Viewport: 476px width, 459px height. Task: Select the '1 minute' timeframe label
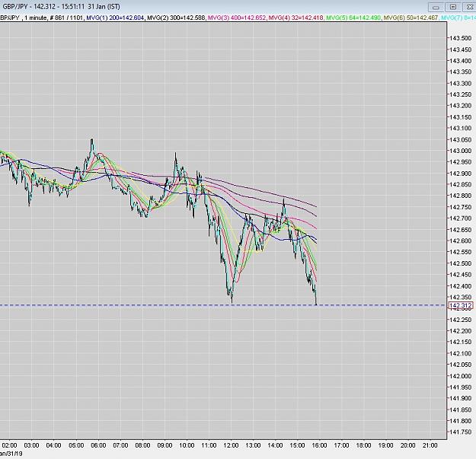click(x=36, y=18)
